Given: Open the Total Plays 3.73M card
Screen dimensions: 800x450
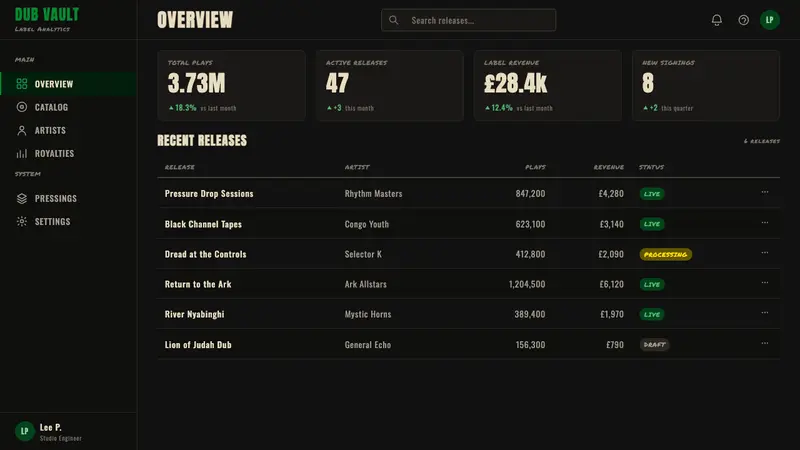Looking at the screenshot, I should tap(231, 85).
